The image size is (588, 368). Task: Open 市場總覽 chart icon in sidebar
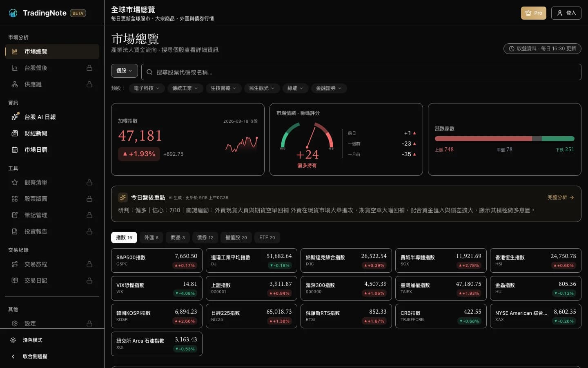point(15,52)
